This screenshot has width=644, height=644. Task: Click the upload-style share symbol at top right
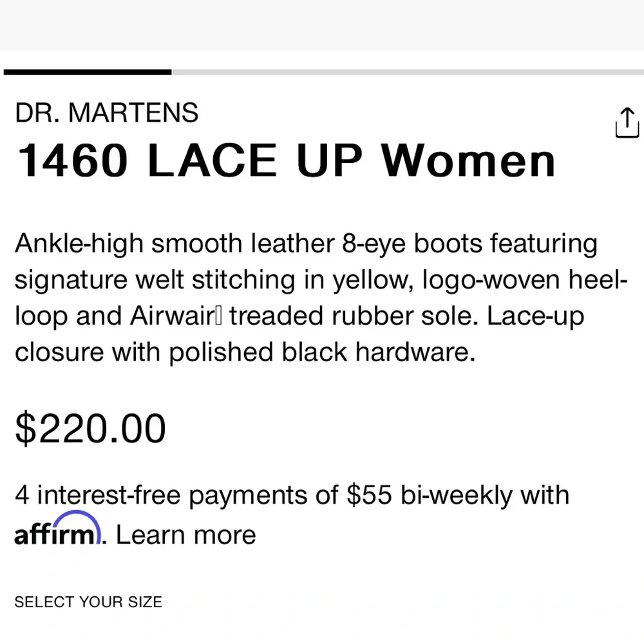[627, 122]
